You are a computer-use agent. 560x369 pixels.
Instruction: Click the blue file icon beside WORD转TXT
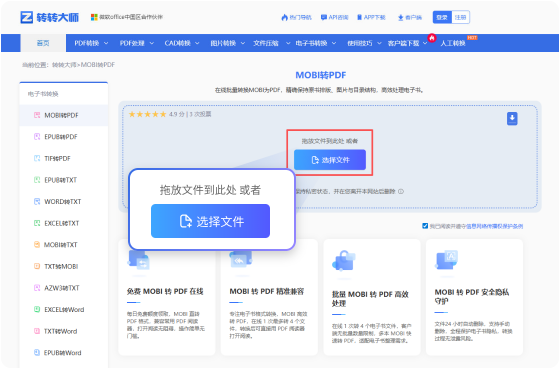pyautogui.click(x=37, y=201)
